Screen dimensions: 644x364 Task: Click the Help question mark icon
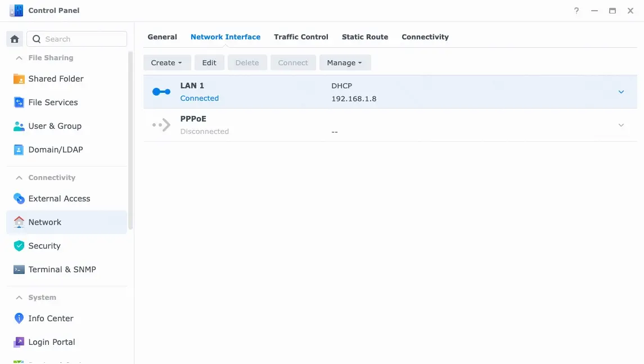tap(577, 11)
